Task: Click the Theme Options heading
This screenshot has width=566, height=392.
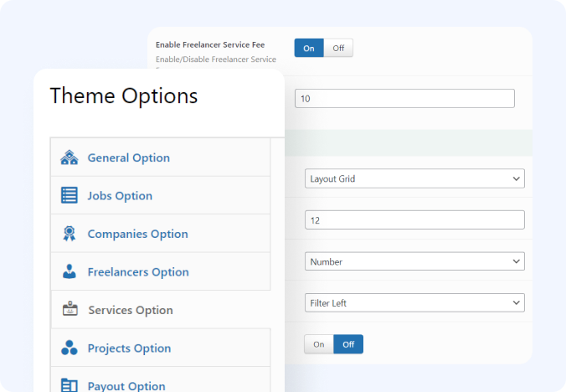Action: click(124, 95)
